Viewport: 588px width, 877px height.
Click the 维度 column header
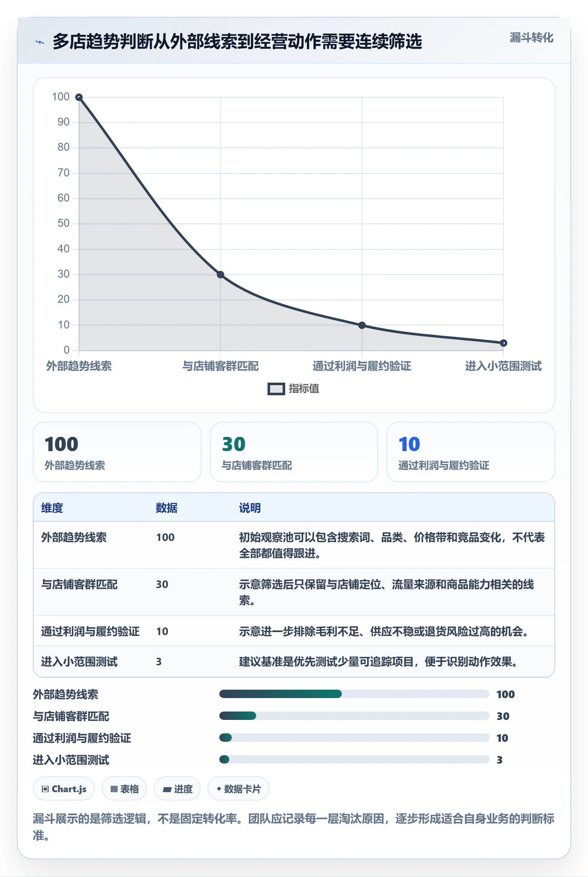coord(52,508)
